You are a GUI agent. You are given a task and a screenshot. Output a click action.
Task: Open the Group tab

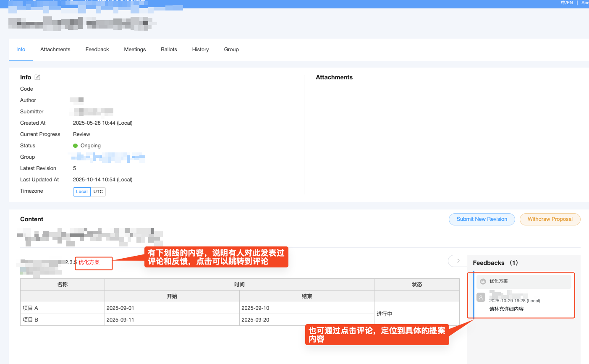tap(231, 50)
